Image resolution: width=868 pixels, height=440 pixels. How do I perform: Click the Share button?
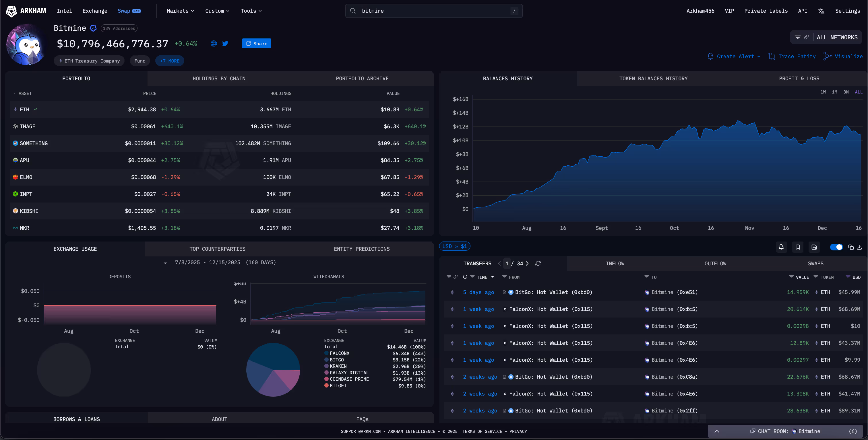(256, 43)
